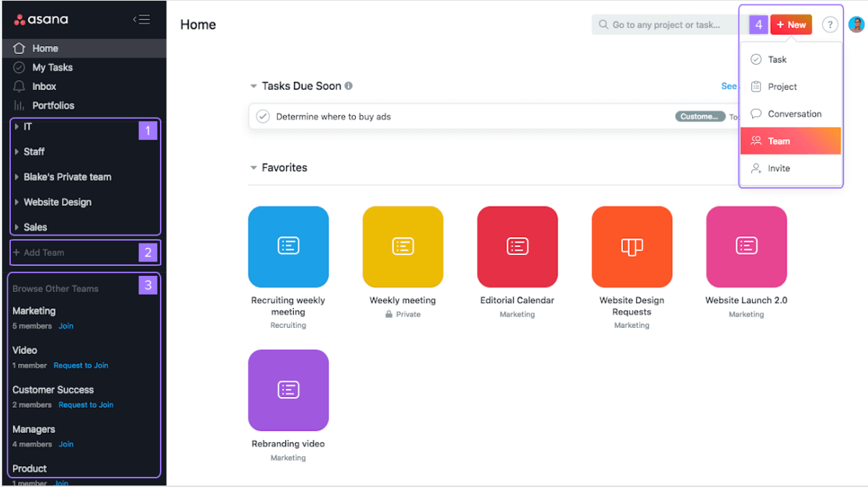The height and width of the screenshot is (487, 868).
Task: Collapse the Tasks Due Soon section
Action: coord(254,85)
